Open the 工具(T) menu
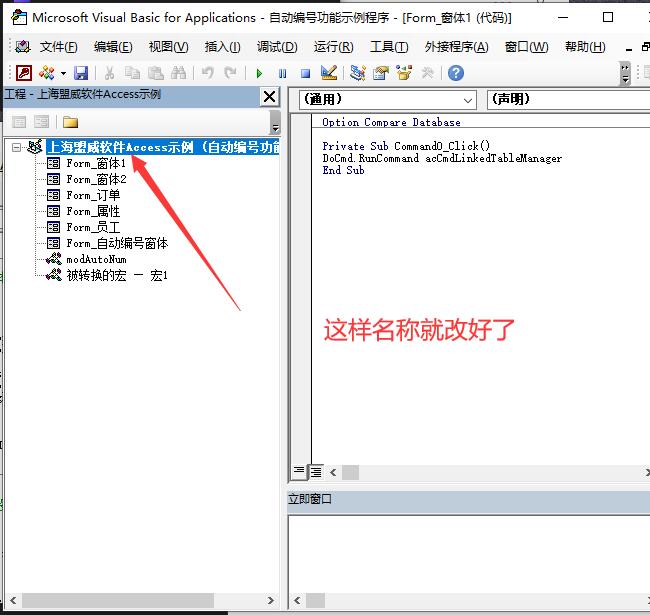 tap(389, 47)
